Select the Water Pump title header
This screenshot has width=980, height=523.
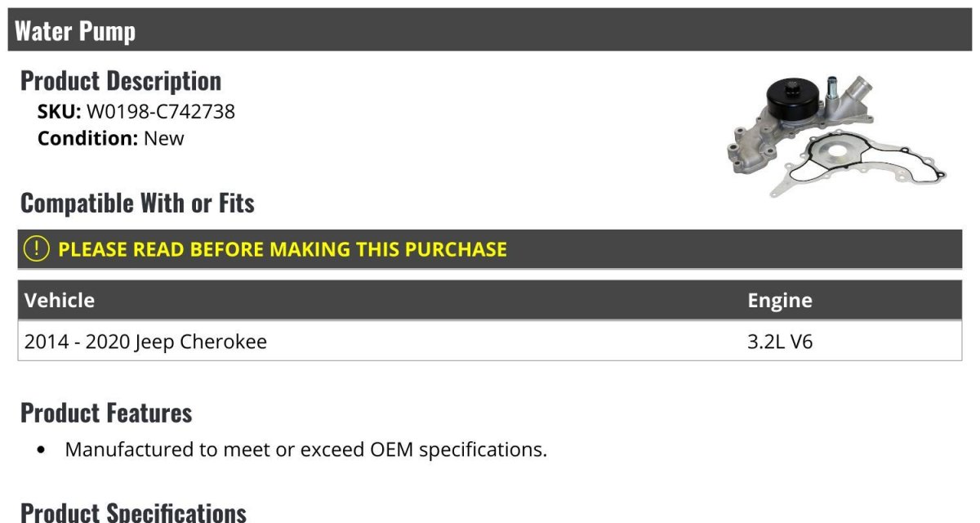click(490, 31)
